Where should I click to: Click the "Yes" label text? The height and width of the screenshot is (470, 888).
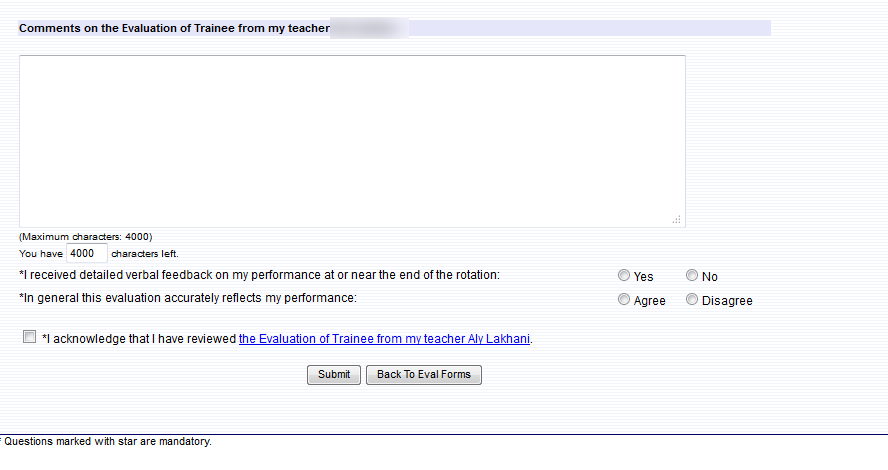643,277
